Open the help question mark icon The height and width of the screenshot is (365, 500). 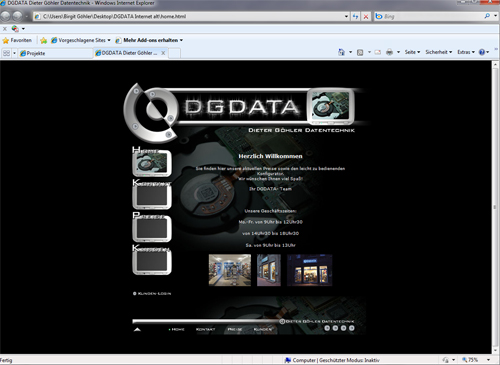(x=482, y=52)
